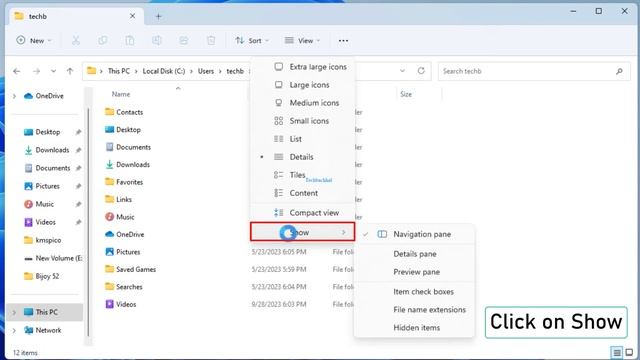Image resolution: width=640 pixels, height=360 pixels.
Task: Open the Sort dropdown
Action: tap(252, 40)
